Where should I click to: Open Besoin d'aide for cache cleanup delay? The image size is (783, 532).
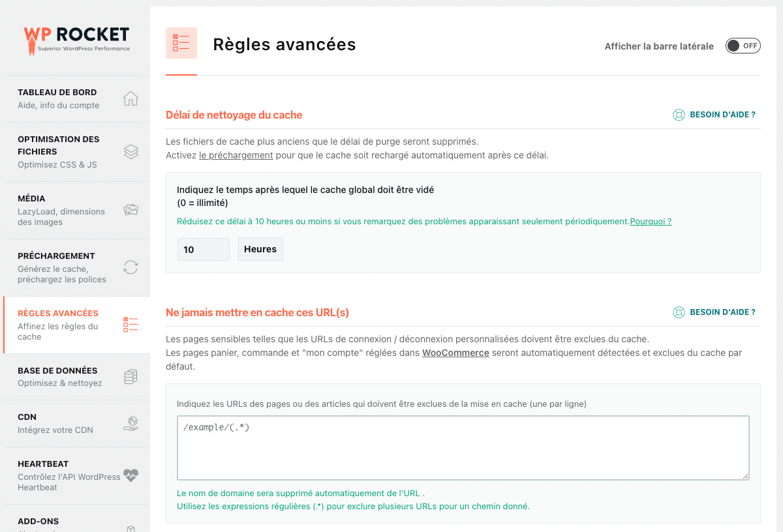pyautogui.click(x=714, y=115)
